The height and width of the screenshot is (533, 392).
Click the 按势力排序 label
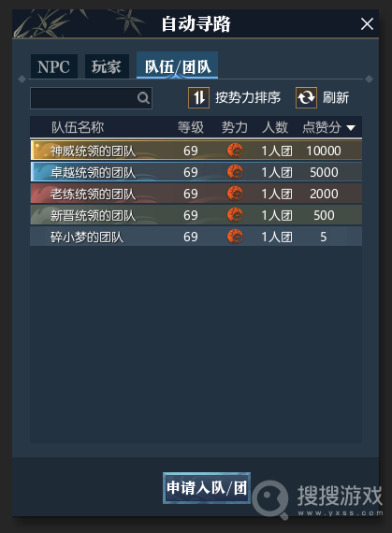[248, 97]
